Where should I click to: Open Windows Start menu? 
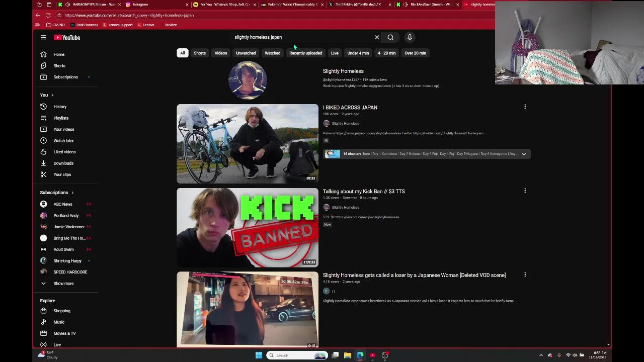(259, 355)
